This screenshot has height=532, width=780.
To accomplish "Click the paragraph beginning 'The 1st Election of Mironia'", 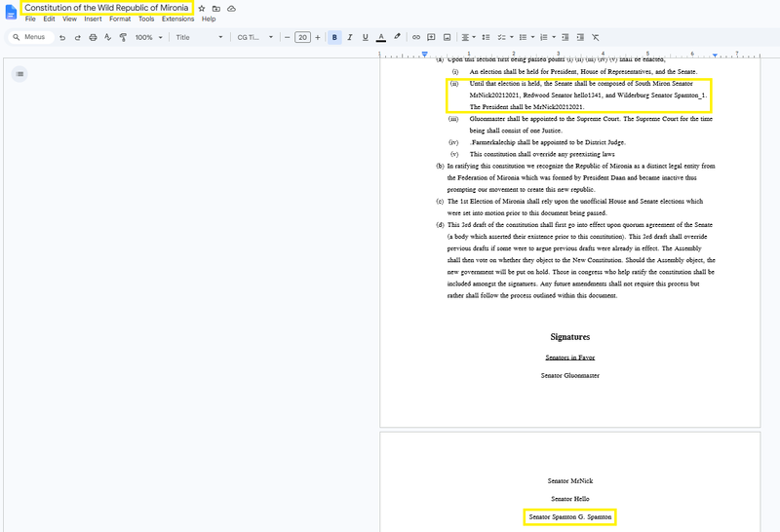I will pos(575,207).
